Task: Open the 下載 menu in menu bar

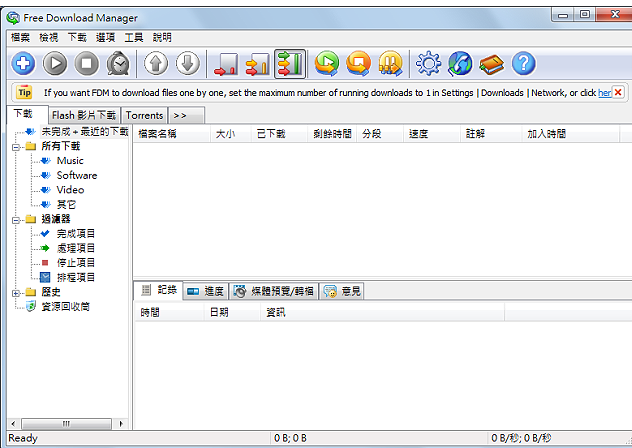Action: 77,38
